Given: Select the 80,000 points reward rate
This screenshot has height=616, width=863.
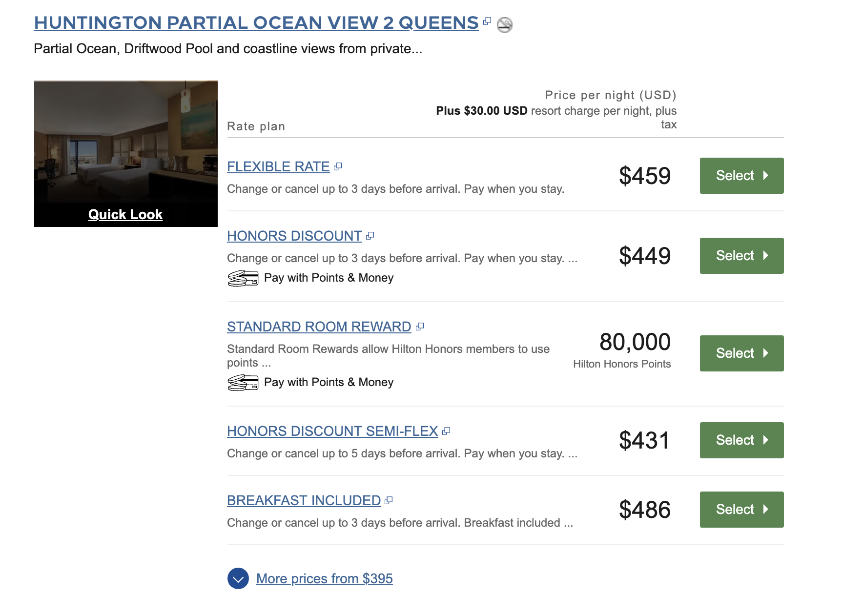Looking at the screenshot, I should point(742,353).
